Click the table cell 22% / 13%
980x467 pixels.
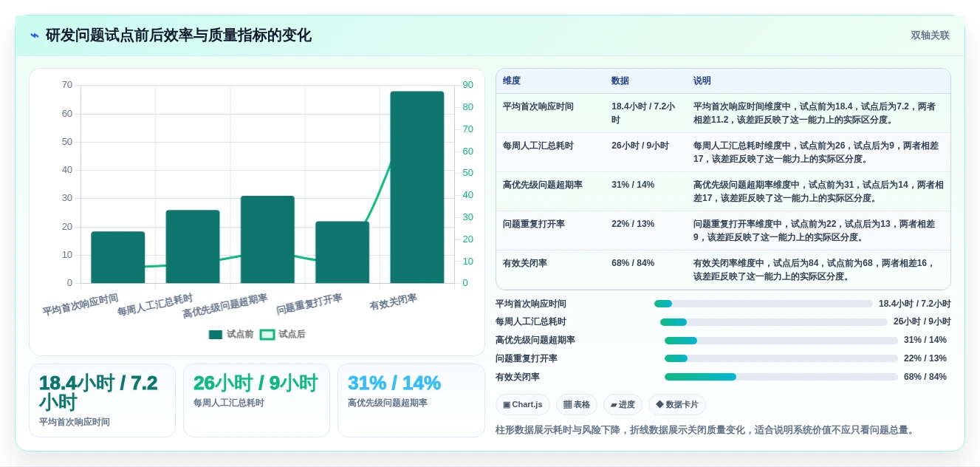point(633,224)
